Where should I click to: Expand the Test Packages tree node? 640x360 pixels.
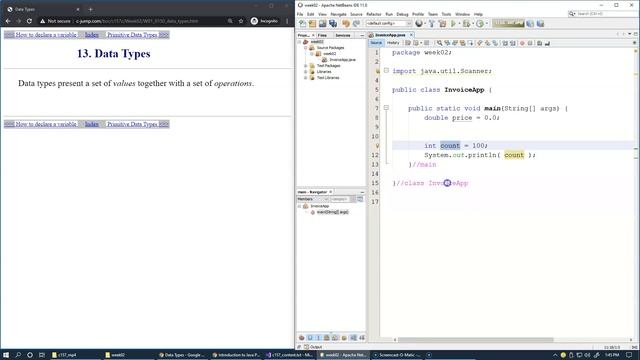(x=305, y=66)
